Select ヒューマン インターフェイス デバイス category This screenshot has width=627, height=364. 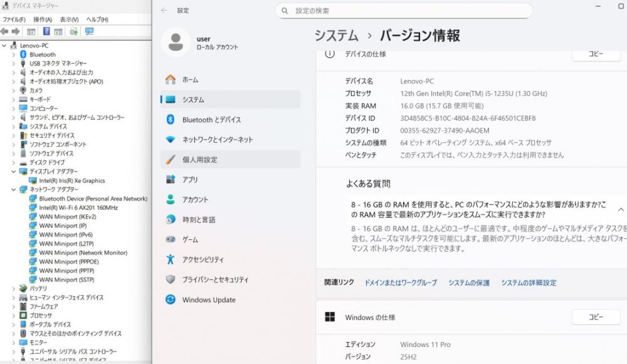point(66,297)
